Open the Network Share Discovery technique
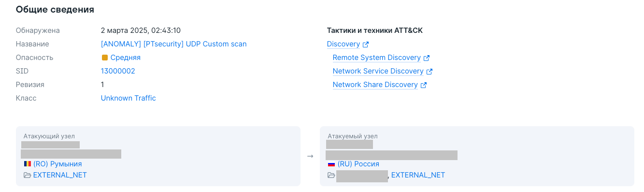The width and height of the screenshot is (644, 192). click(375, 85)
